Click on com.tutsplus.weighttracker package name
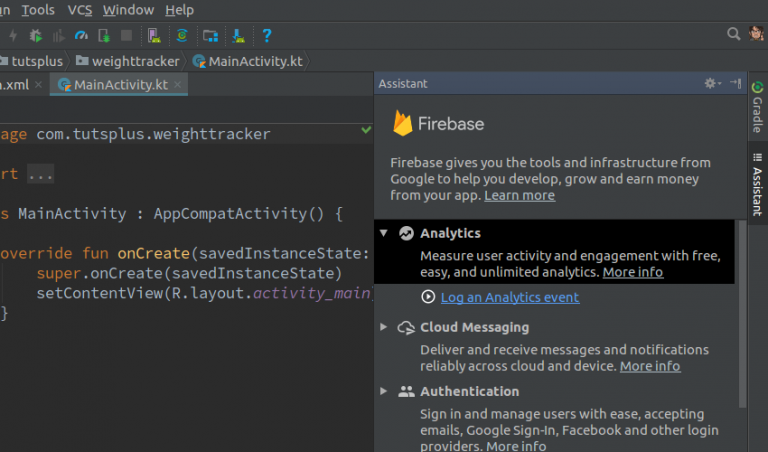 (153, 134)
